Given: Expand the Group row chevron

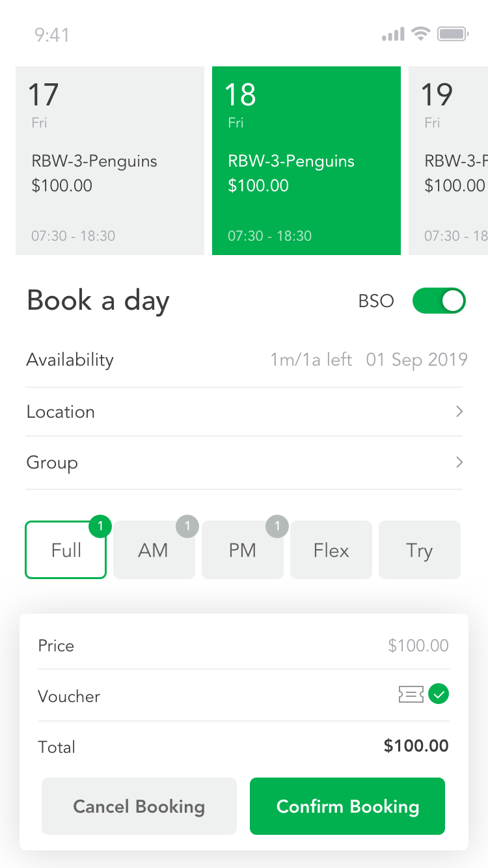Looking at the screenshot, I should tap(459, 462).
